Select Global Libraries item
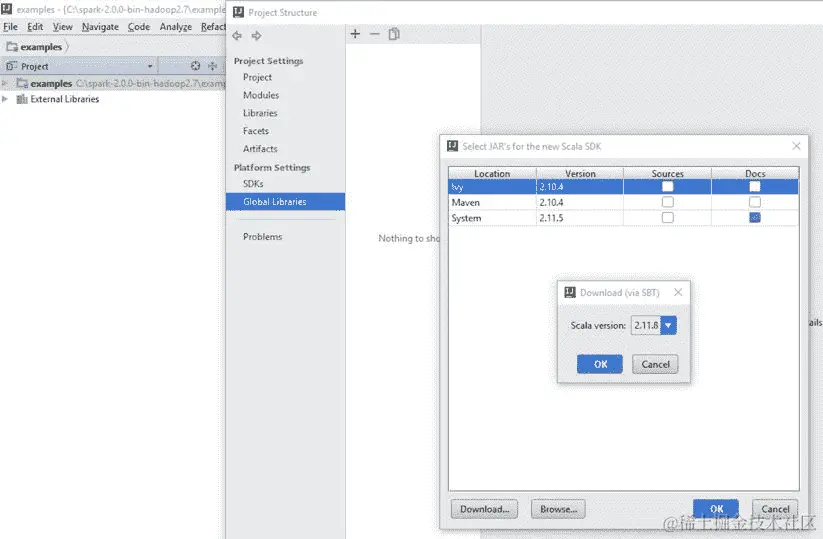Viewport: 823px width, 539px height. pos(286,202)
